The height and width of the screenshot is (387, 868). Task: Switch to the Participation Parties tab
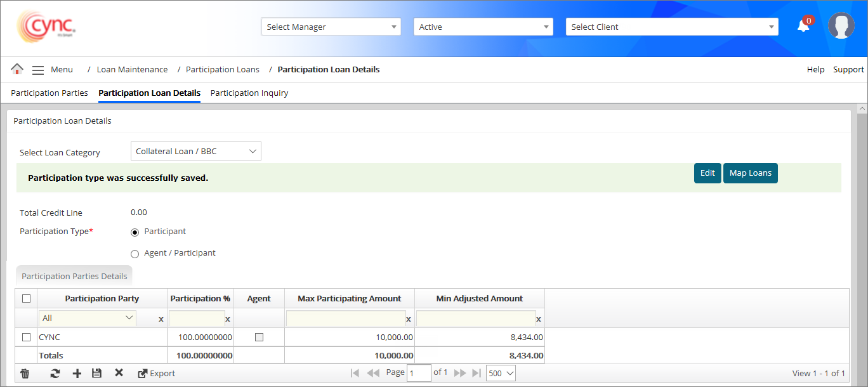[x=49, y=93]
